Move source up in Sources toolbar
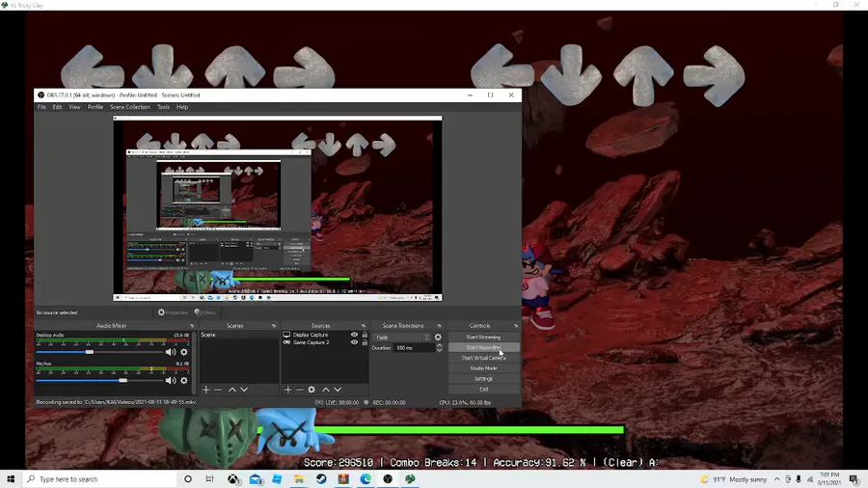This screenshot has width=868, height=488. 326,390
